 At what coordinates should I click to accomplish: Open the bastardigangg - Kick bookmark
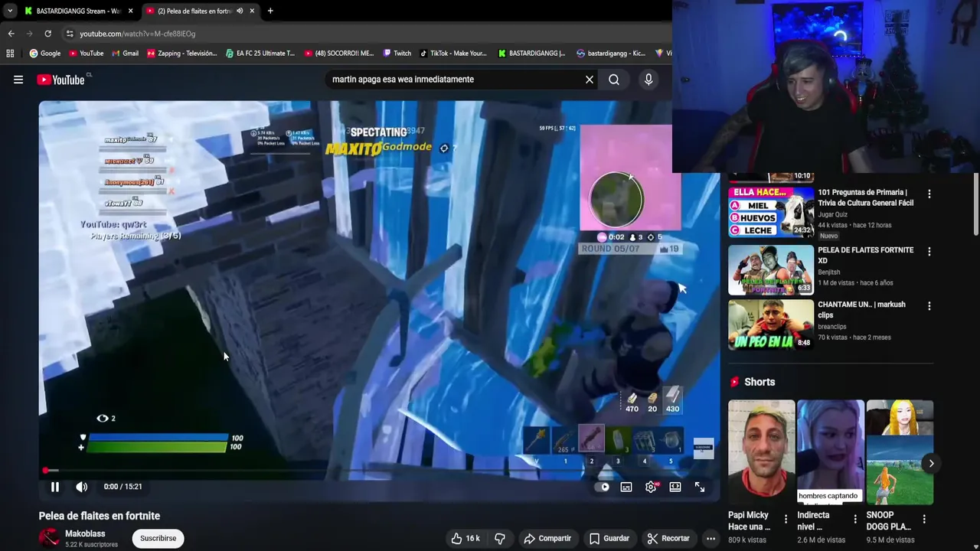pyautogui.click(x=611, y=54)
